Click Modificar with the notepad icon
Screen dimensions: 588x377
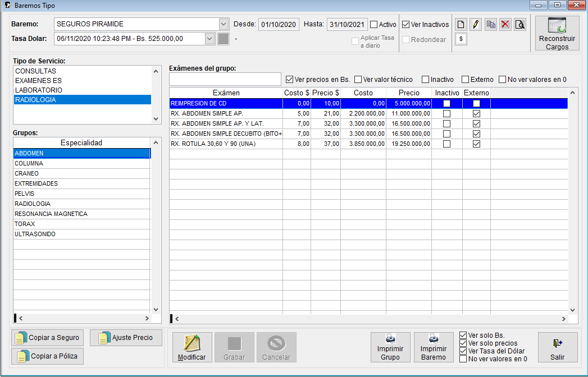tap(192, 347)
